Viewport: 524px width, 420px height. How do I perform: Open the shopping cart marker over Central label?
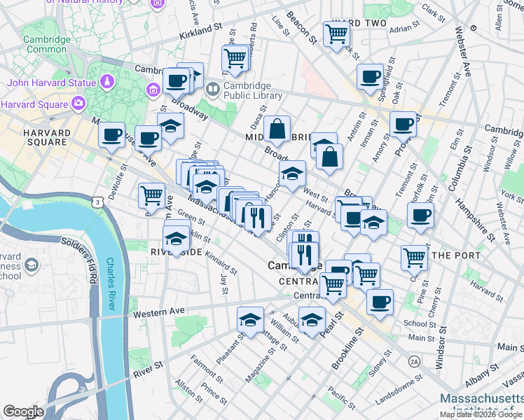333,287
